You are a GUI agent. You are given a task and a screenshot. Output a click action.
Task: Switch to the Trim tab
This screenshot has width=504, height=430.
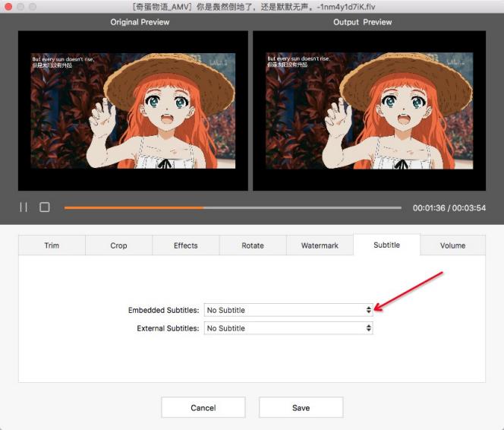tap(52, 245)
